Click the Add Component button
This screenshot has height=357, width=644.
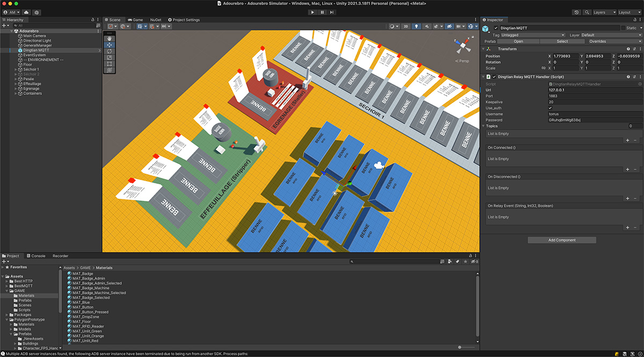pyautogui.click(x=562, y=240)
